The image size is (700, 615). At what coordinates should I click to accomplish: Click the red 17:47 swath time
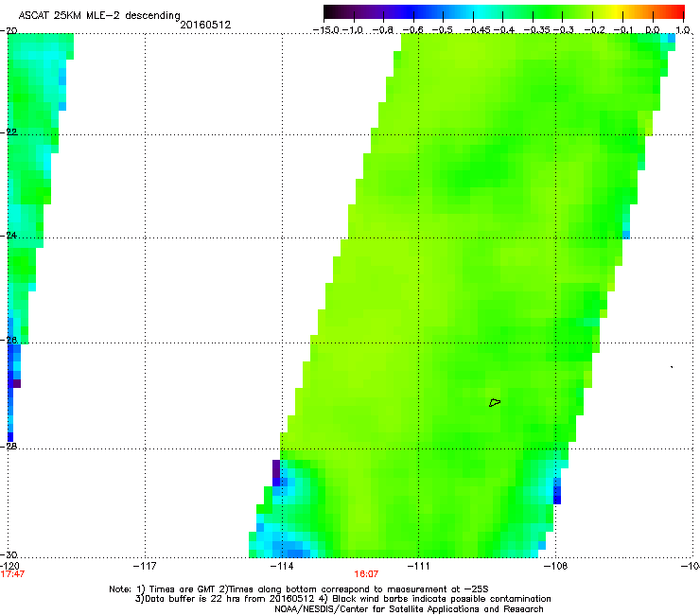[x=12, y=574]
